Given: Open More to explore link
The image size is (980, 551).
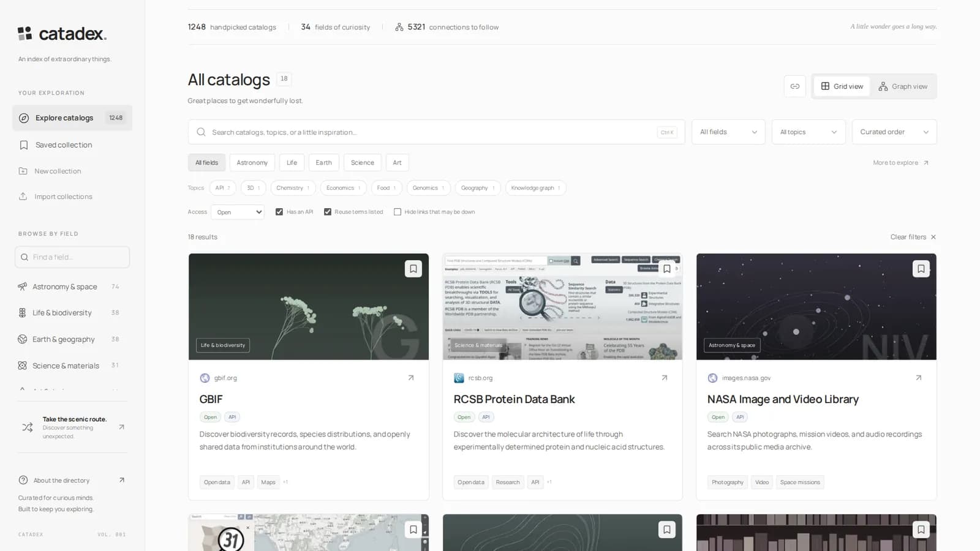Looking at the screenshot, I should (x=901, y=163).
